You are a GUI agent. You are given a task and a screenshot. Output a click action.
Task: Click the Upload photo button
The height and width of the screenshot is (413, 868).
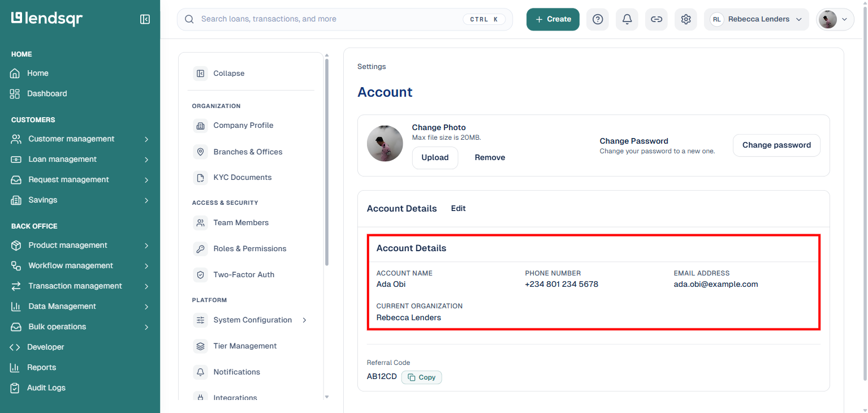[435, 158]
